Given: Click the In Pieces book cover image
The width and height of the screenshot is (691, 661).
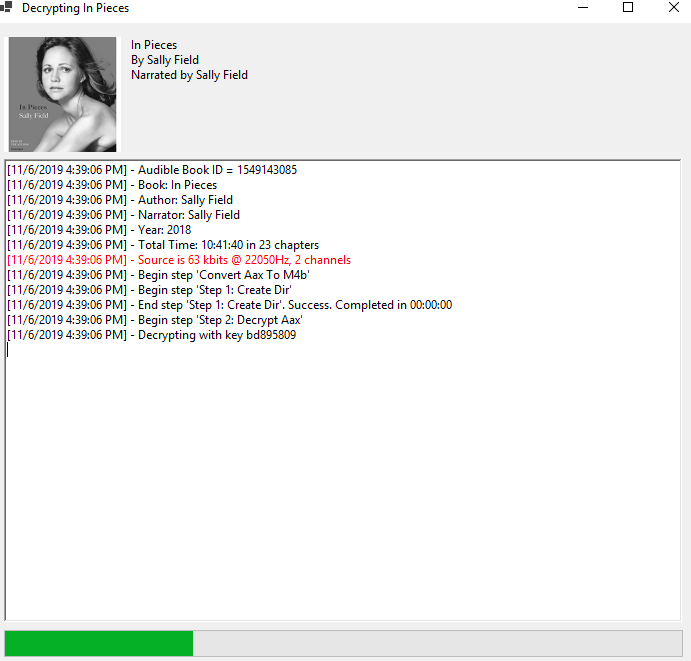Looking at the screenshot, I should [62, 95].
